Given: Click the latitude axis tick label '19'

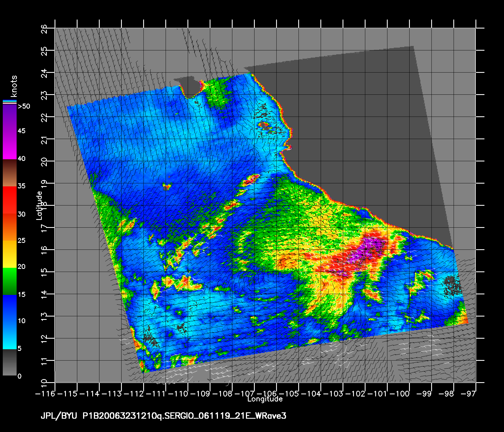Looking at the screenshot, I should (44, 183).
